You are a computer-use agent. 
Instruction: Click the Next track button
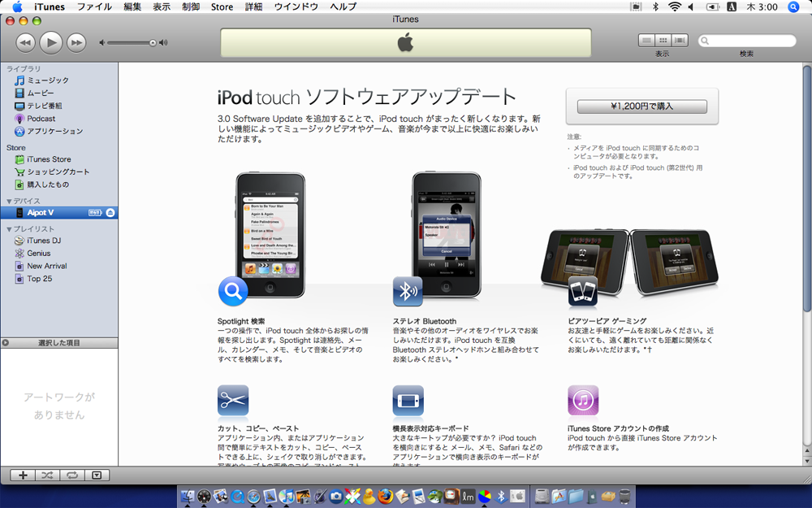point(76,42)
